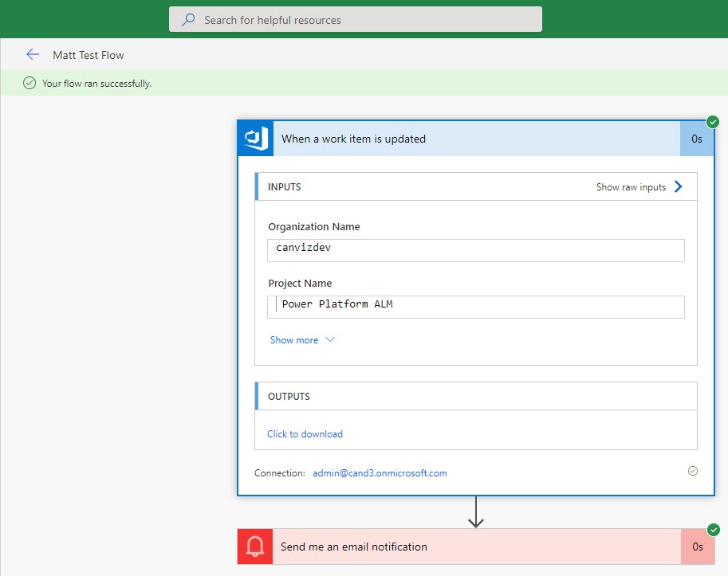Click the OUTPUTS section heading
This screenshot has height=576, width=728.
pos(289,397)
